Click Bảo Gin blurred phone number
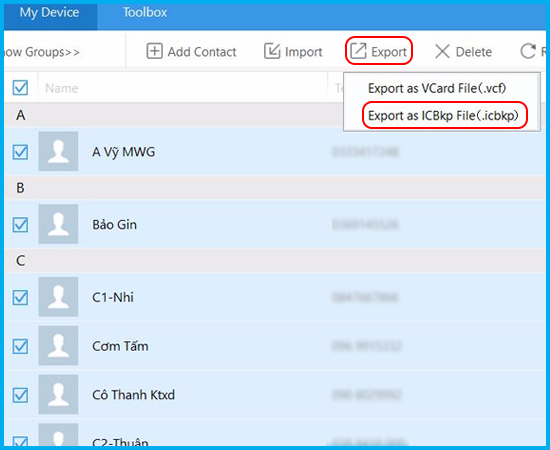The image size is (550, 450). pos(365,224)
